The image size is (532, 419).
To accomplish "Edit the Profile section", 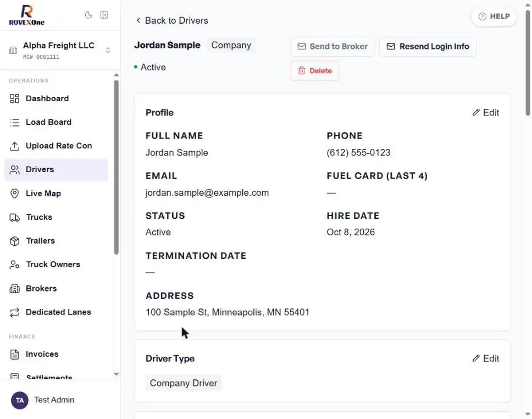I will [485, 113].
